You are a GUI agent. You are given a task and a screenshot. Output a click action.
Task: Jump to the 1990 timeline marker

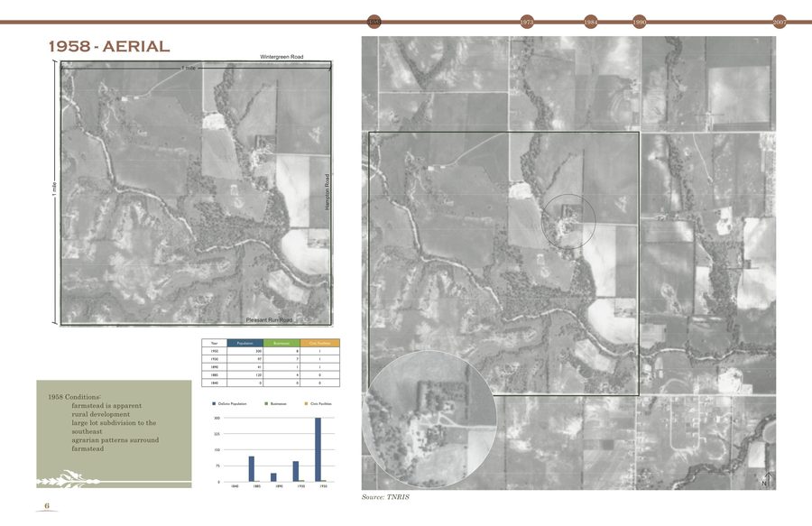640,22
